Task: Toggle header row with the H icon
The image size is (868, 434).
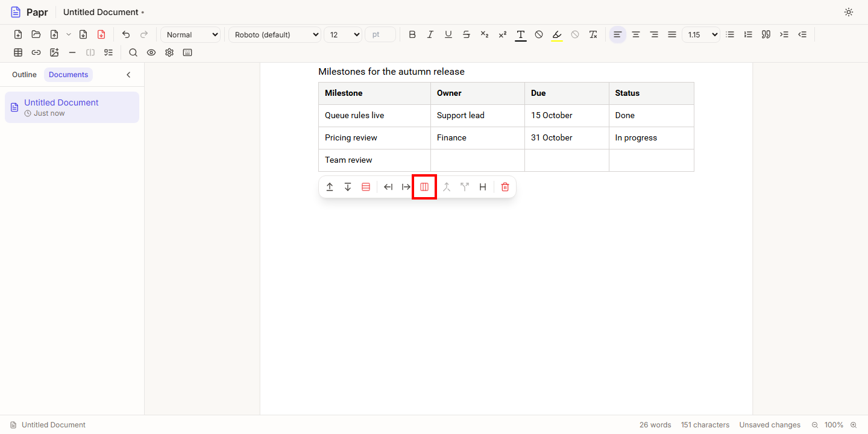Action: pos(483,187)
